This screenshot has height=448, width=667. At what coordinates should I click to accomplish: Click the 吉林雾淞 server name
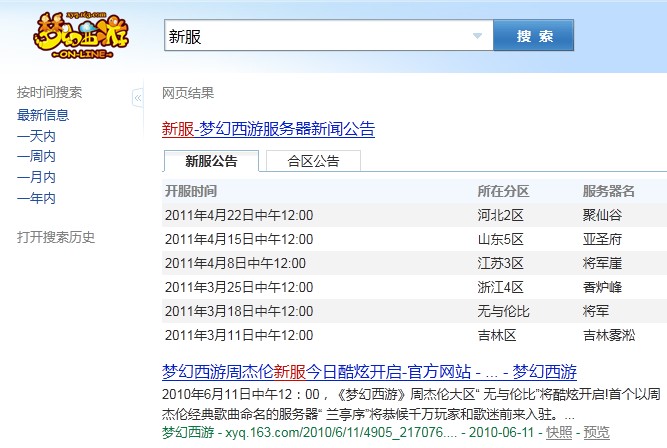(609, 335)
